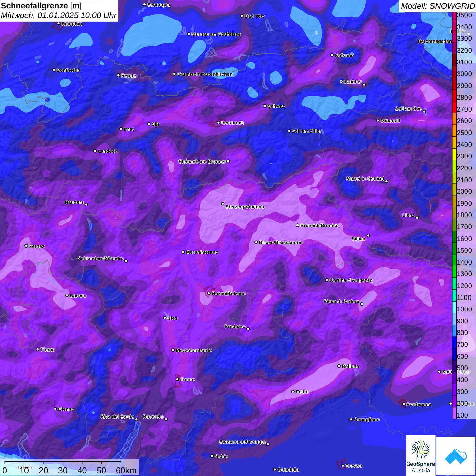Click the 'Bruneck/Brunico' label
The height and width of the screenshot is (476, 476).
point(319,225)
